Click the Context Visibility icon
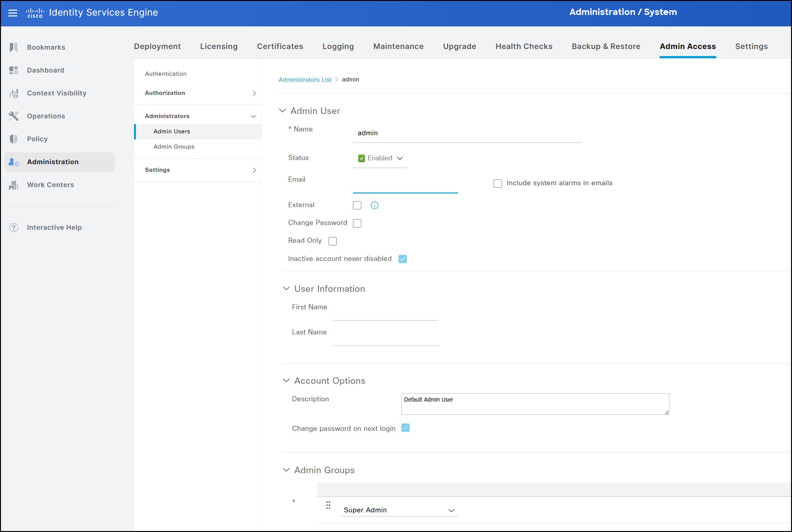The image size is (792, 532). point(14,93)
